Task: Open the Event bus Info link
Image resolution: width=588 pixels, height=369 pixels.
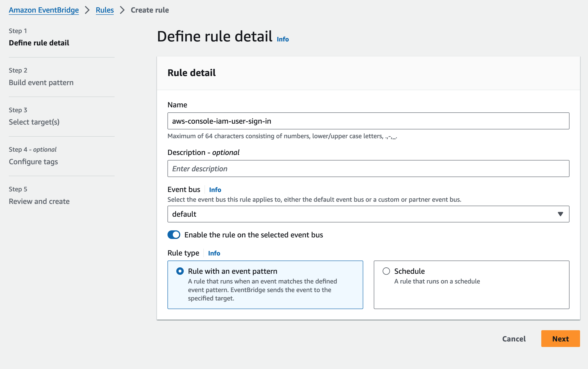Action: 215,190
